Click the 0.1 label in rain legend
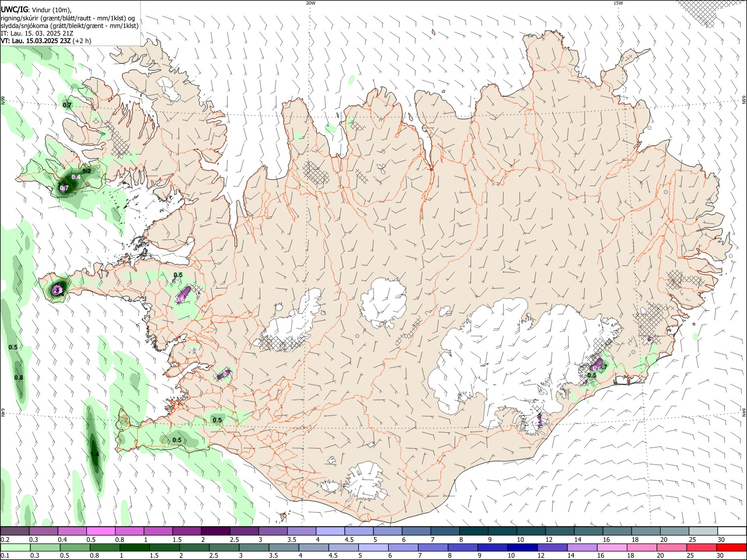Image resolution: width=747 pixels, height=560 pixels. click(x=4, y=555)
